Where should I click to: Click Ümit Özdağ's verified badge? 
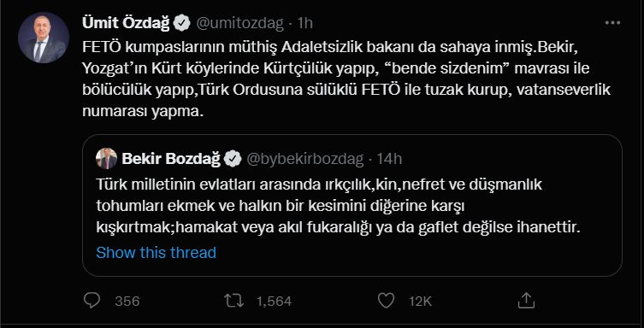click(x=182, y=23)
